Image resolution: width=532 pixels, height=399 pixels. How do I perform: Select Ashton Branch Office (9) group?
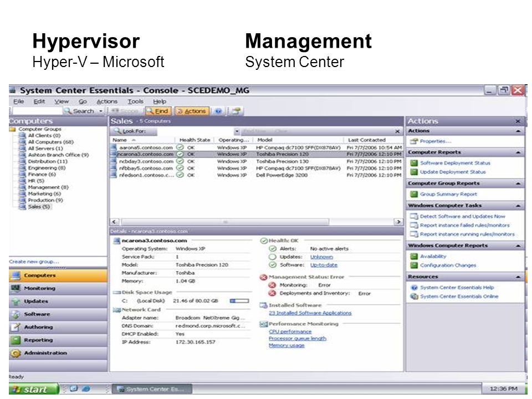click(58, 155)
